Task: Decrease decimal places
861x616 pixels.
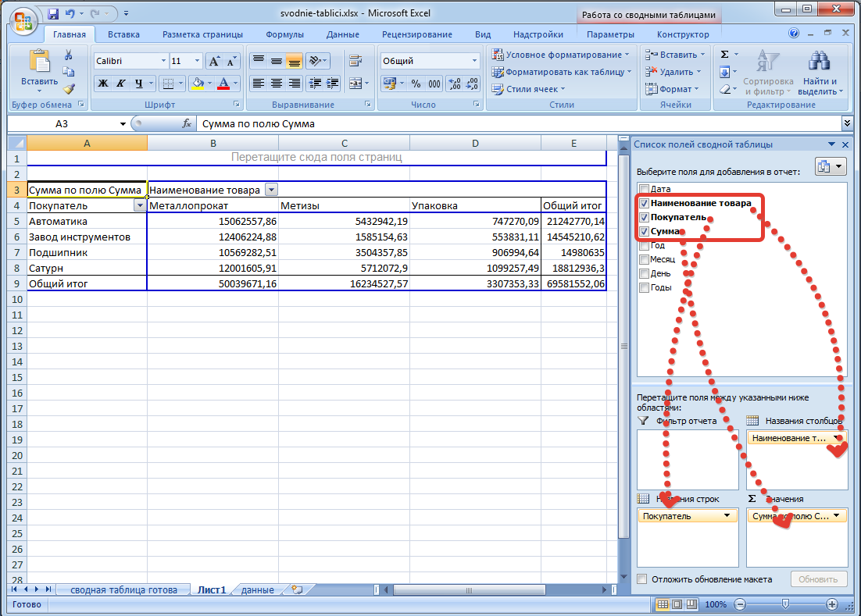Action: [x=472, y=84]
